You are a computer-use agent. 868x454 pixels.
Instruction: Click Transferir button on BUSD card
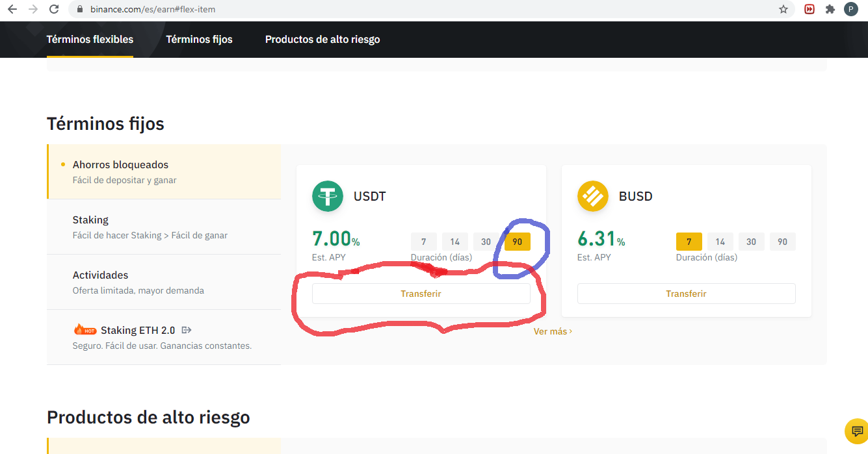coord(687,294)
